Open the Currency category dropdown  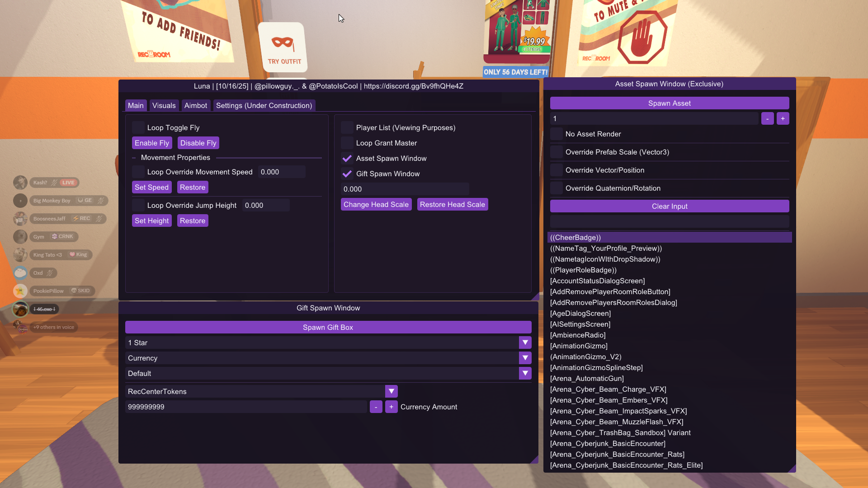525,358
